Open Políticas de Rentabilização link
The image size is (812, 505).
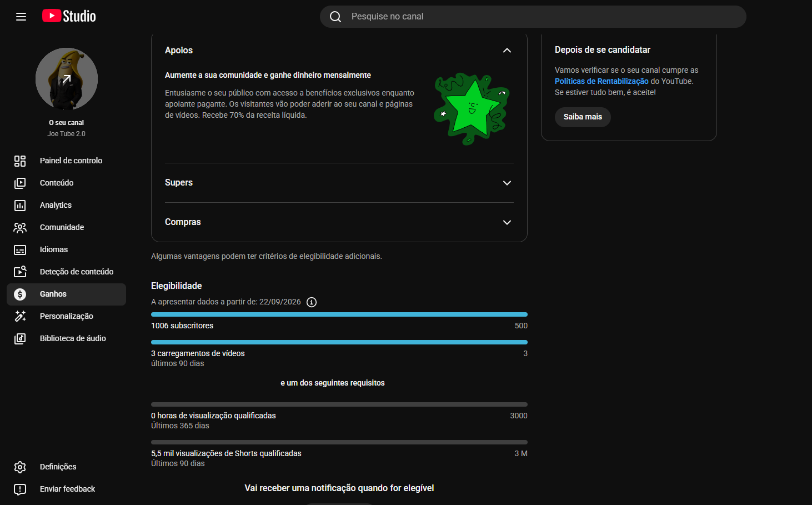[602, 81]
